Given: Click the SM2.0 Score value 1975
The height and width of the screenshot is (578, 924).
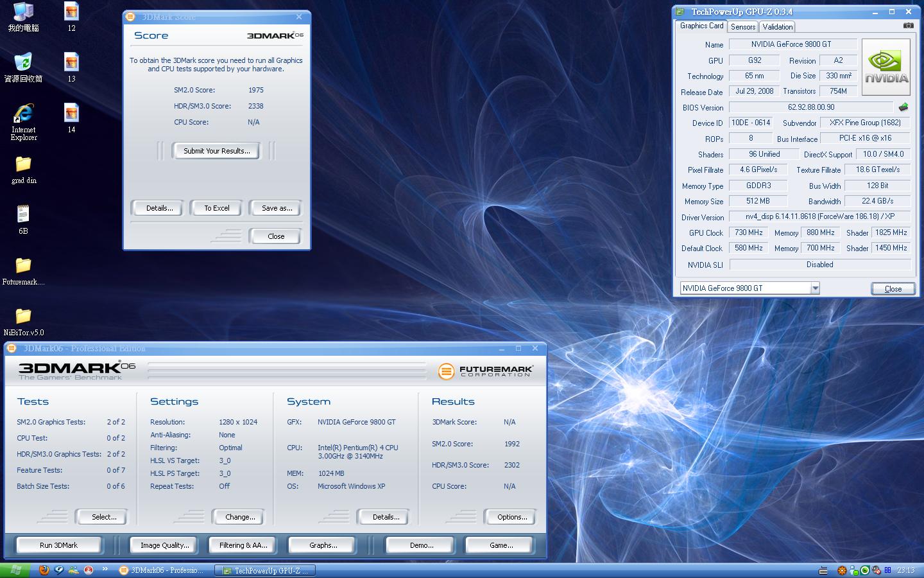Looking at the screenshot, I should click(x=256, y=90).
